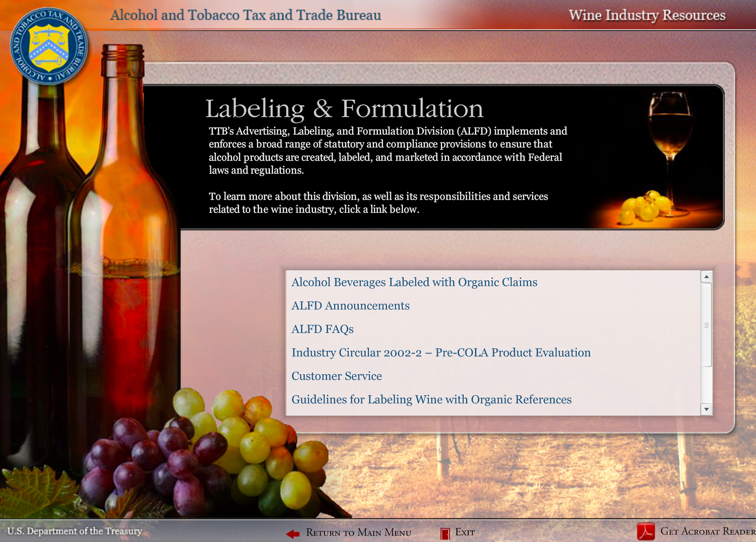Screen dimensions: 756x542
Task: Click the red Exit door icon
Action: click(x=445, y=533)
